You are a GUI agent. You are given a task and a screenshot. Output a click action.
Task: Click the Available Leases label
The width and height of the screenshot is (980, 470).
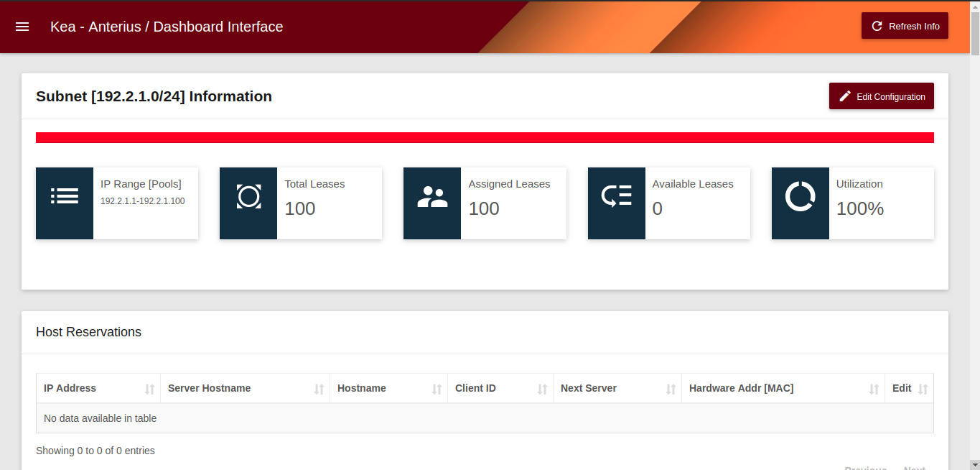[x=693, y=184]
